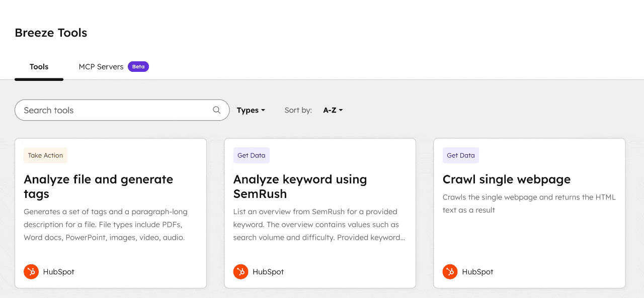644x298 pixels.
Task: Click description starting 'List an overview from SemRush'
Action: [x=319, y=225]
